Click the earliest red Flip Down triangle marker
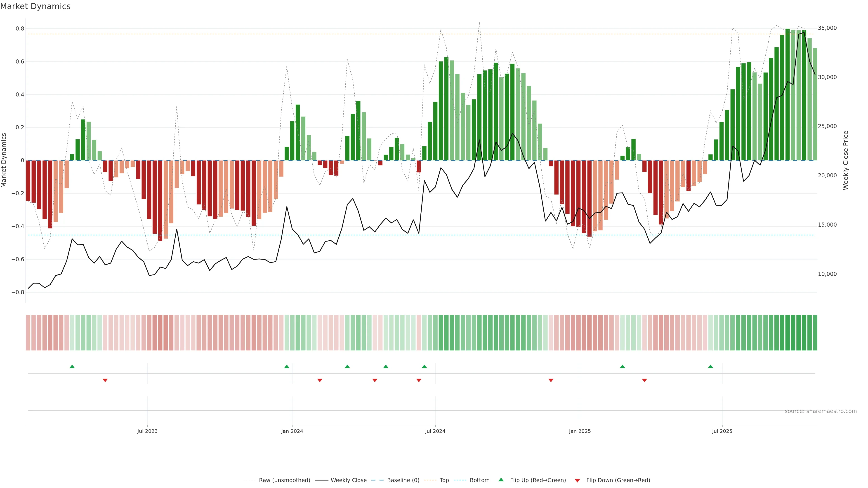 coord(105,380)
